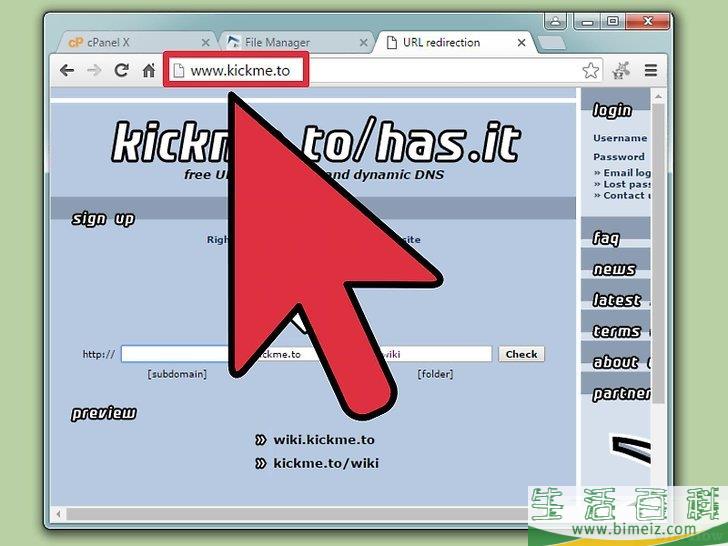Screen dimensions: 728x546
Task: Go back with the browser back arrow
Action: [67, 71]
